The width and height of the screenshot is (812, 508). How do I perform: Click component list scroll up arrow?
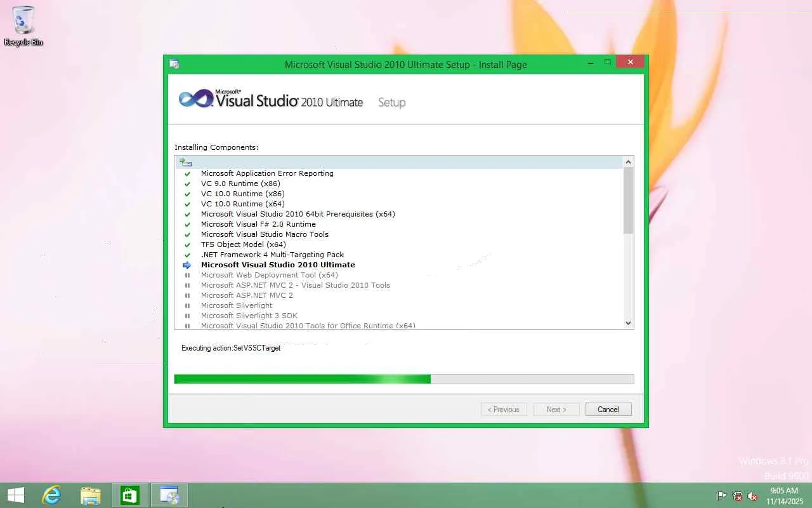click(x=629, y=162)
